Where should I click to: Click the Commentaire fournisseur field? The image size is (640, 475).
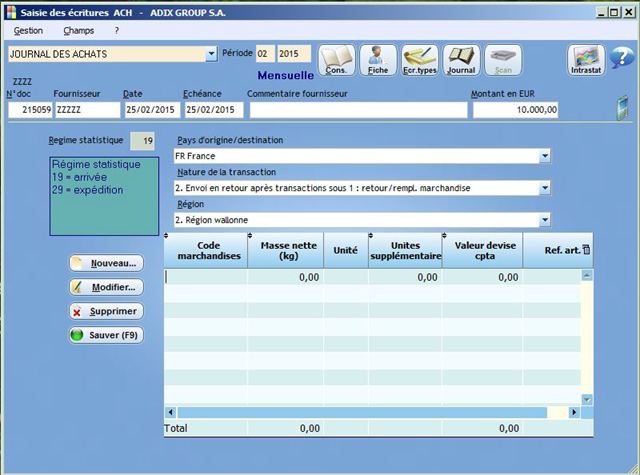(x=358, y=110)
